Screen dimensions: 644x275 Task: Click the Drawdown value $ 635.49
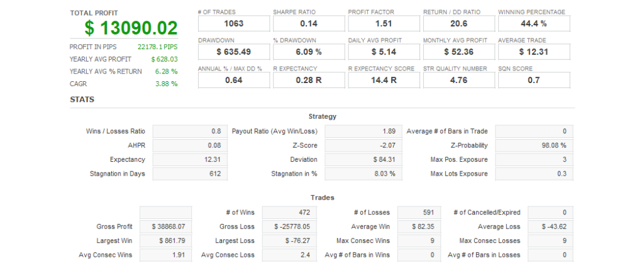point(233,52)
